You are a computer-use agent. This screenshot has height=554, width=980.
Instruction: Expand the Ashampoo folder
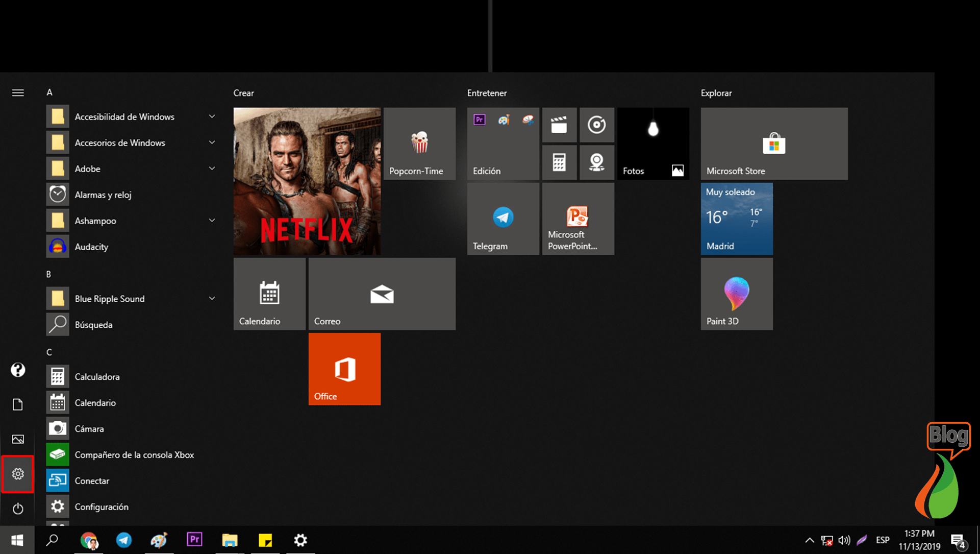pyautogui.click(x=133, y=221)
